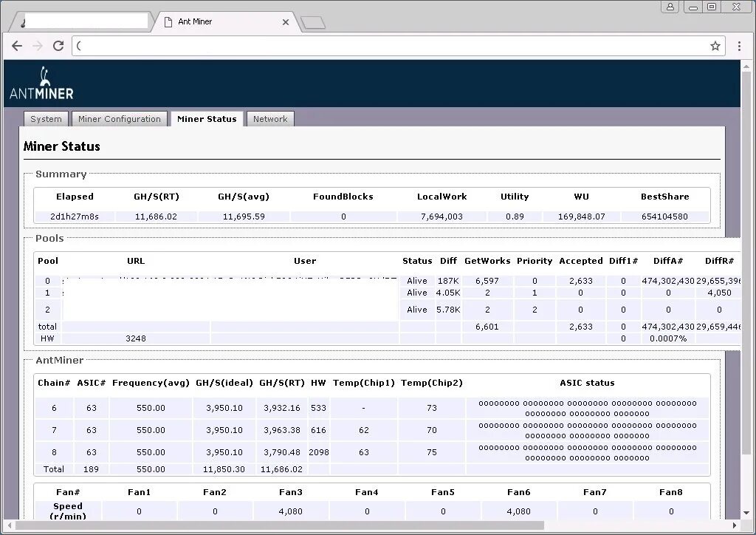Image resolution: width=756 pixels, height=535 pixels.
Task: Open the Chrome three-dot menu
Action: click(739, 46)
